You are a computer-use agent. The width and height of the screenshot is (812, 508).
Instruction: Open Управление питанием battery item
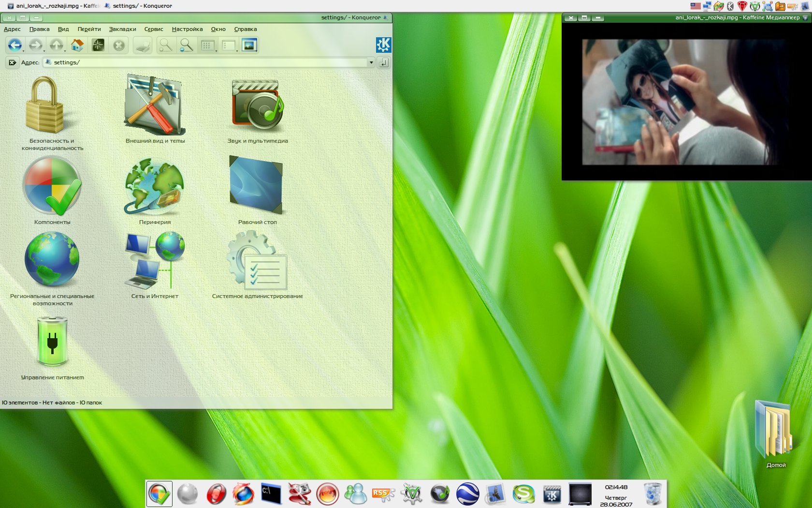click(x=52, y=348)
